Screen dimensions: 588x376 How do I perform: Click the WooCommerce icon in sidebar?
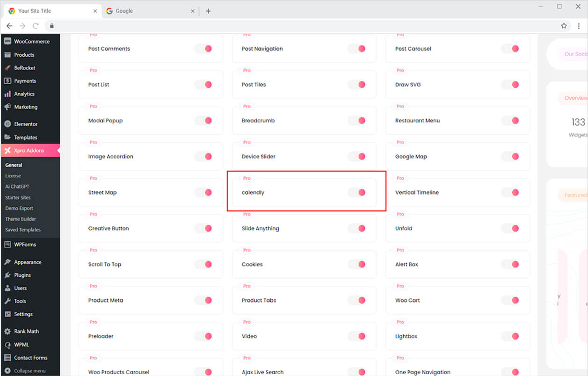7,42
